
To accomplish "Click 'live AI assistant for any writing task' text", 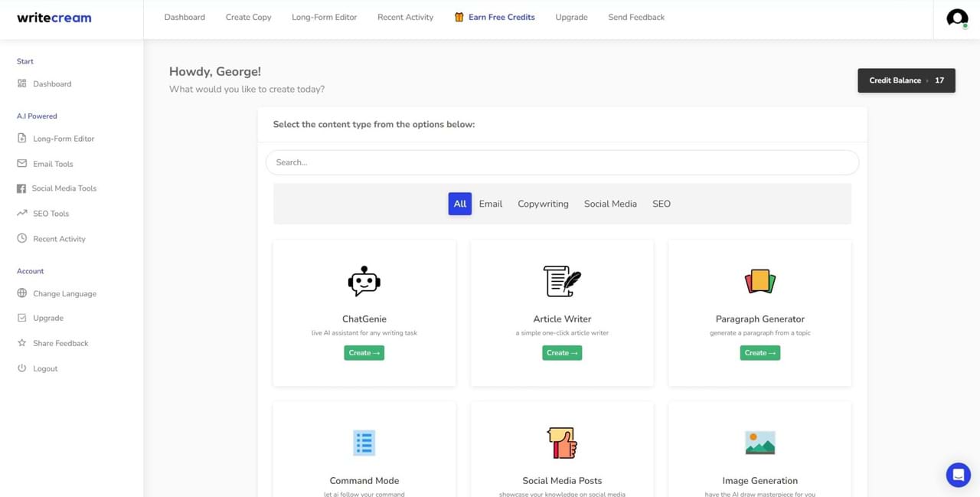I will [x=364, y=333].
